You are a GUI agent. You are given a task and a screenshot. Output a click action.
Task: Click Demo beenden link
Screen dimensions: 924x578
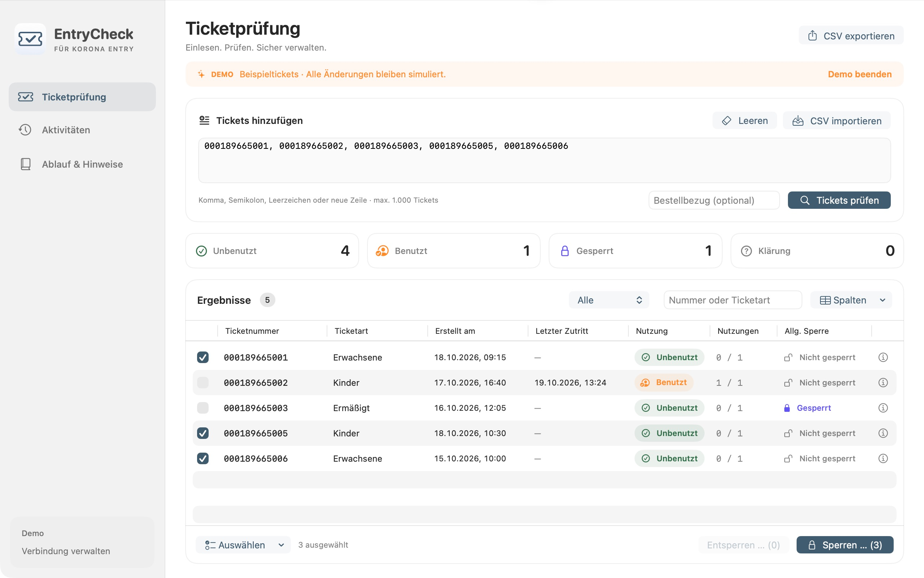859,74
